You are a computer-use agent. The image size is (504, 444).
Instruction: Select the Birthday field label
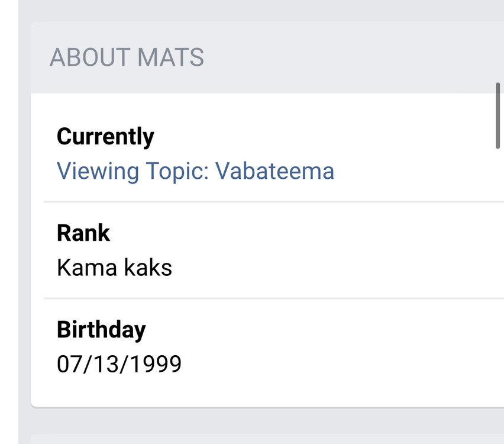tap(101, 329)
